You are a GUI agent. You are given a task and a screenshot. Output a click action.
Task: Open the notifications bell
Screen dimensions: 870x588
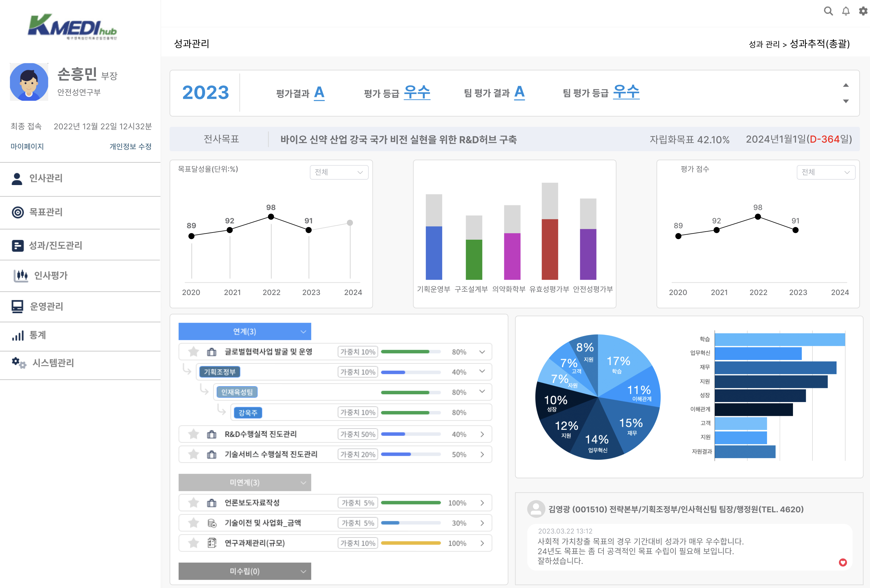coord(846,11)
